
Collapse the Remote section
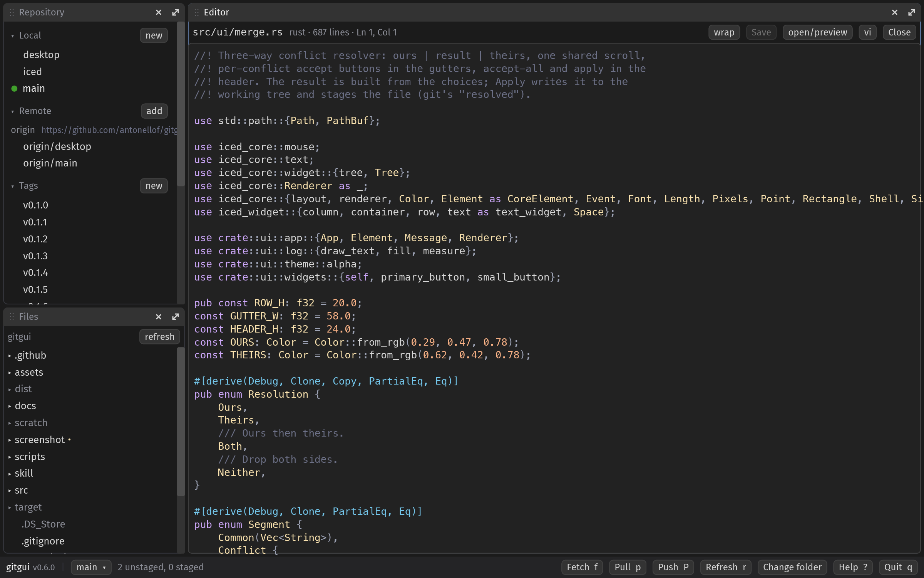[12, 111]
